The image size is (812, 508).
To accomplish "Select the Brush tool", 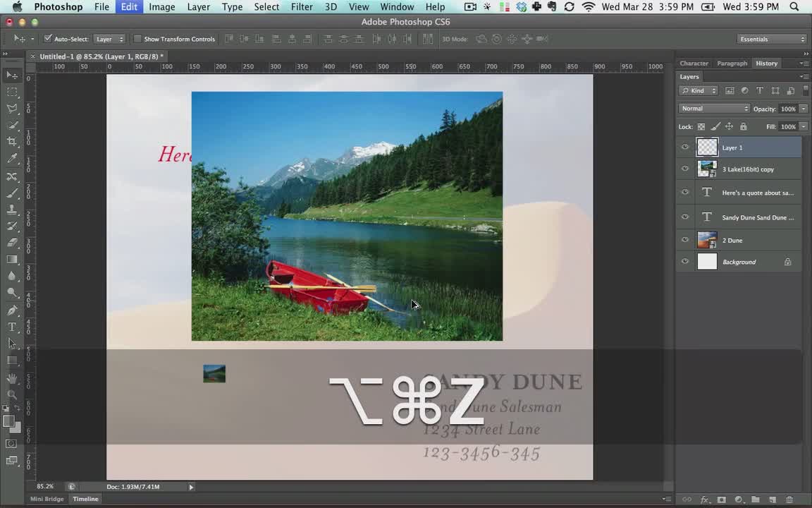I will (12, 193).
